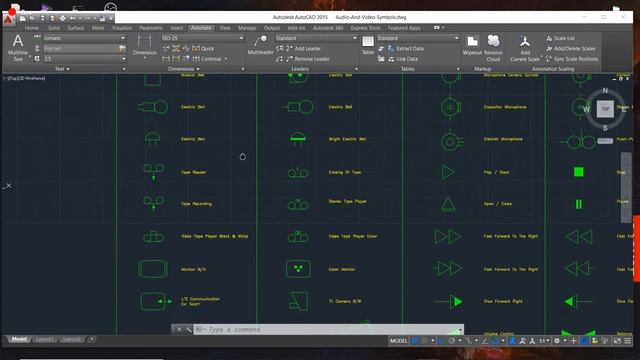Click the Save icon in quick access toolbar
This screenshot has width=640, height=360.
[42, 18]
